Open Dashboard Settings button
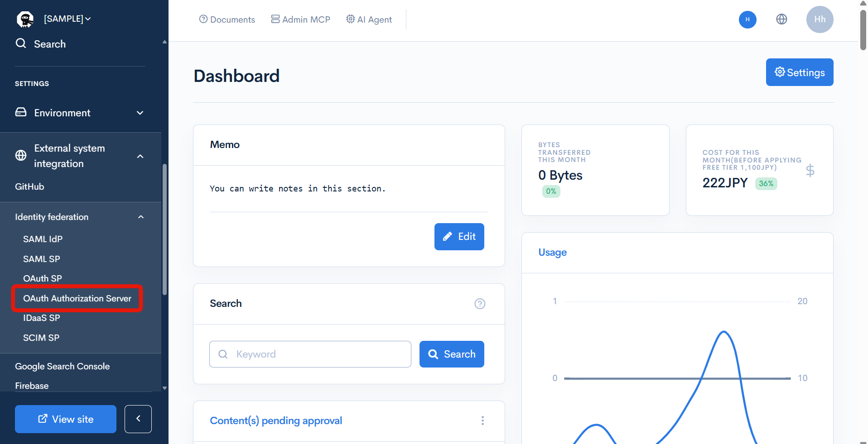 800,72
